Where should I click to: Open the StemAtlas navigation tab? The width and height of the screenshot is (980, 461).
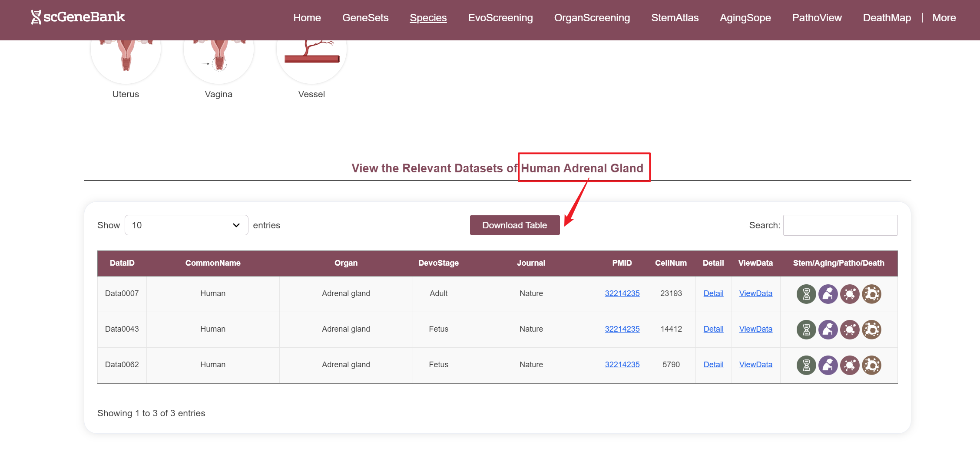[675, 18]
